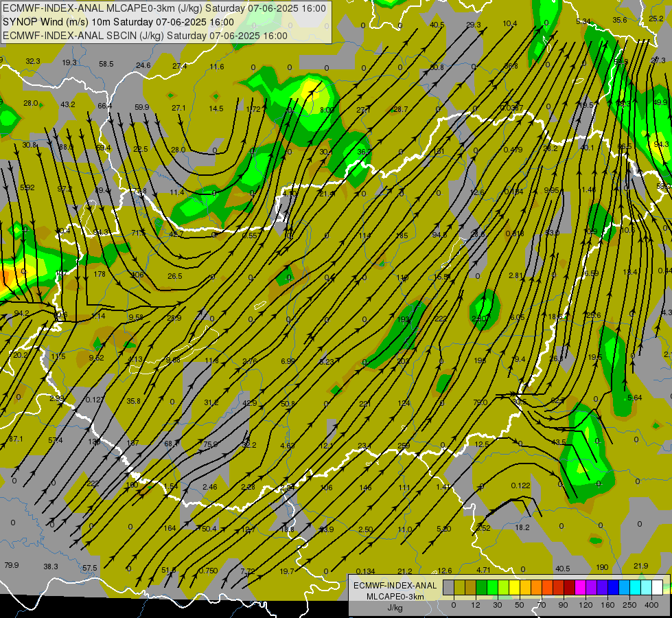Click the legend scale value 400
Screen dimensions: 672x618
[x=651, y=605]
